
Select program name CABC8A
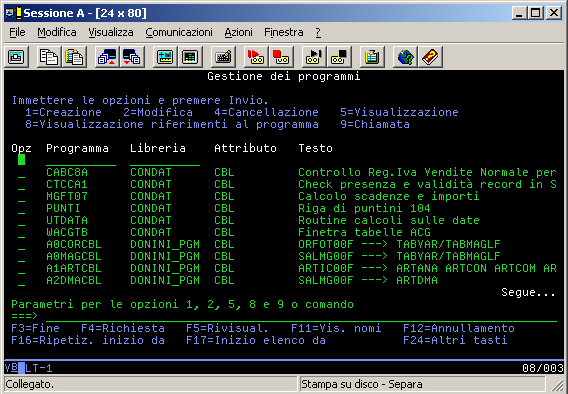pyautogui.click(x=67, y=172)
